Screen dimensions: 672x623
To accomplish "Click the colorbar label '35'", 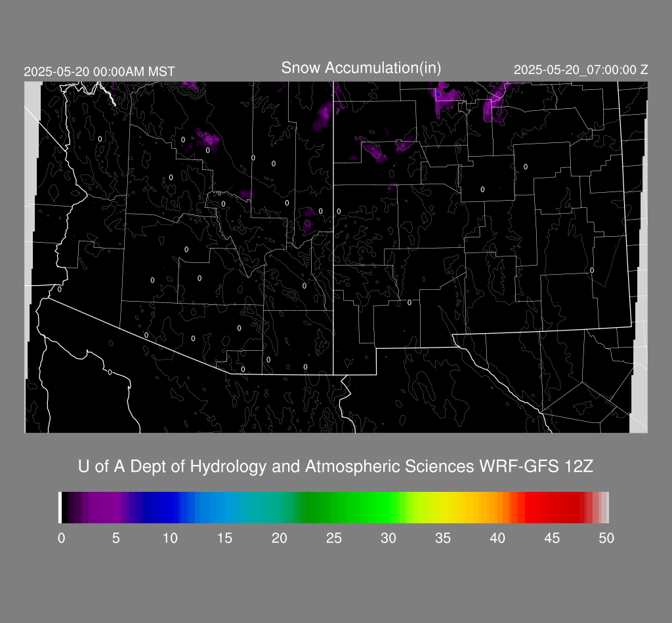I will coord(443,538).
